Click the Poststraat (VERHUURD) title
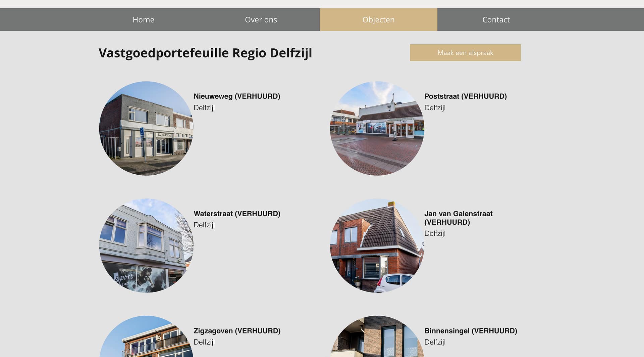This screenshot has width=644, height=357. pos(465,96)
